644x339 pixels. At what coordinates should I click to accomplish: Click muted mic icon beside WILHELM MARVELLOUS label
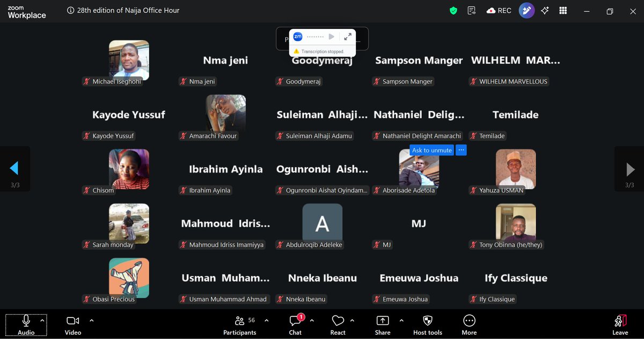tap(473, 82)
